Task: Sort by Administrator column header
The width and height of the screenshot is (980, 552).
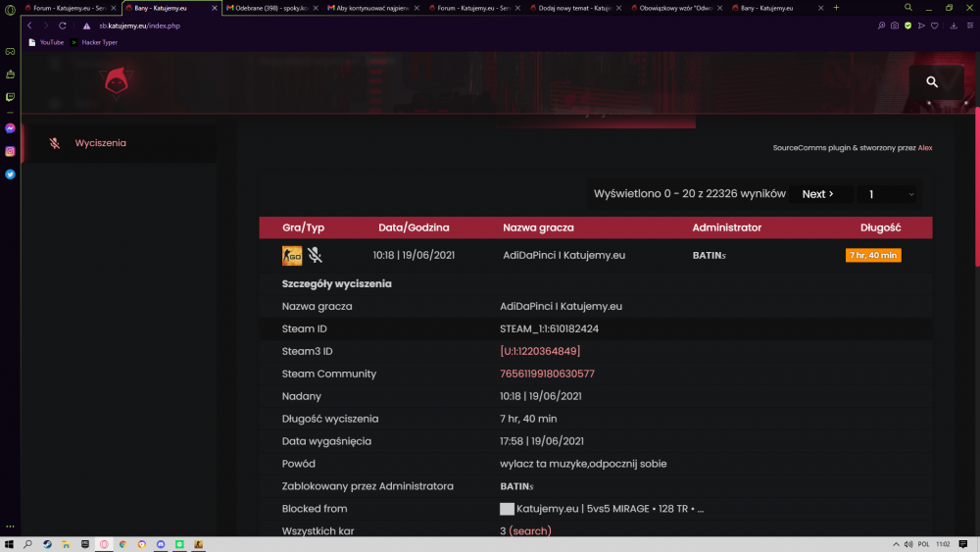Action: [727, 227]
